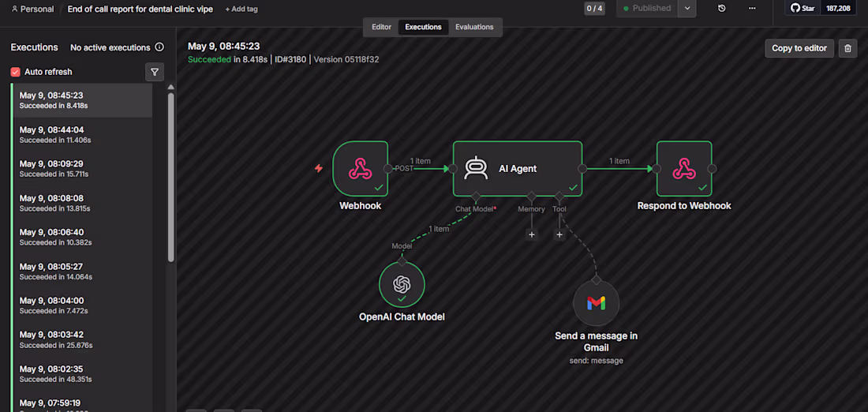Select execution May 9, 08:45:23
868x412 pixels.
(82, 100)
